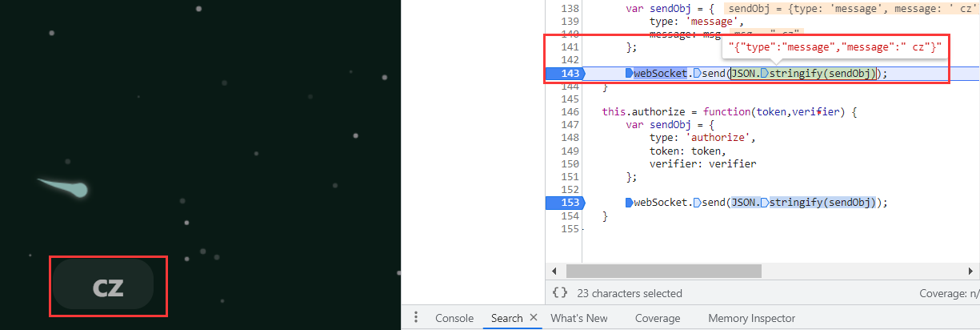The image size is (980, 330).
Task: Click the cz message bubble
Action: pos(108,285)
